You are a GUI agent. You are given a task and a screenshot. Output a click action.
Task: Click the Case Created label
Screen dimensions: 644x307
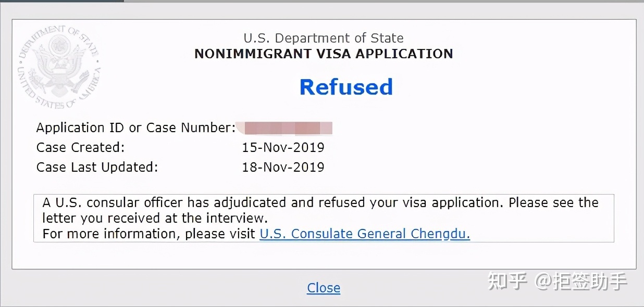81,147
